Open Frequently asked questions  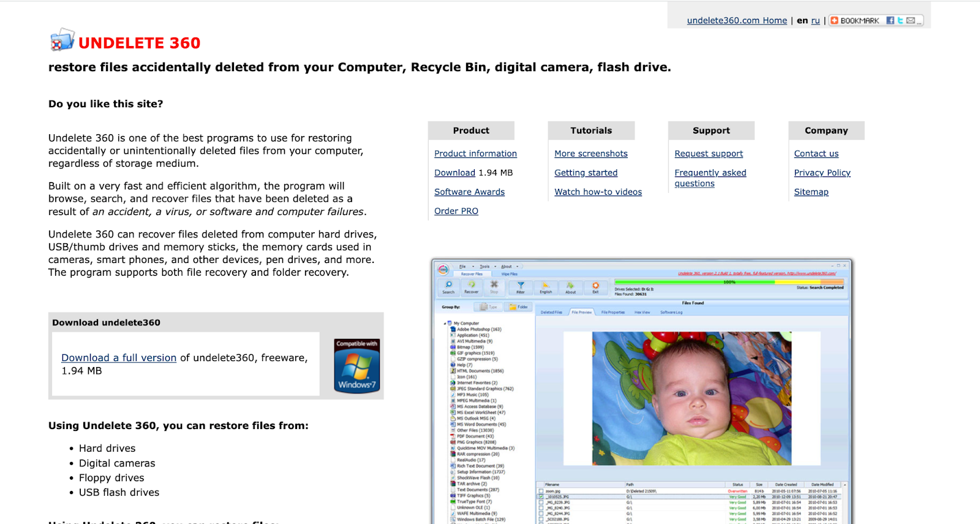(x=710, y=178)
